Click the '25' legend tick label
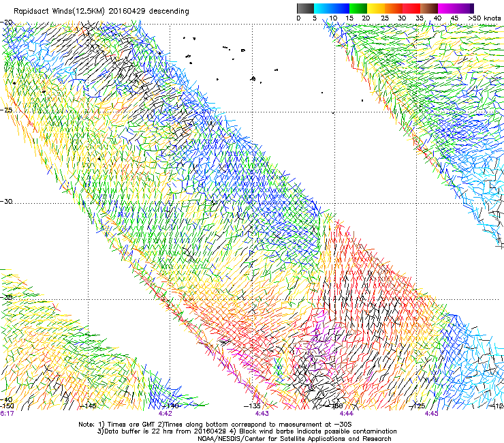The height and width of the screenshot is (443, 504). [x=385, y=18]
